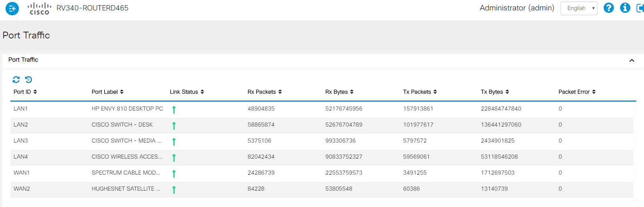Viewport: 644px width, 207px height.
Task: Sort the table by Rx Bytes
Action: tap(339, 92)
